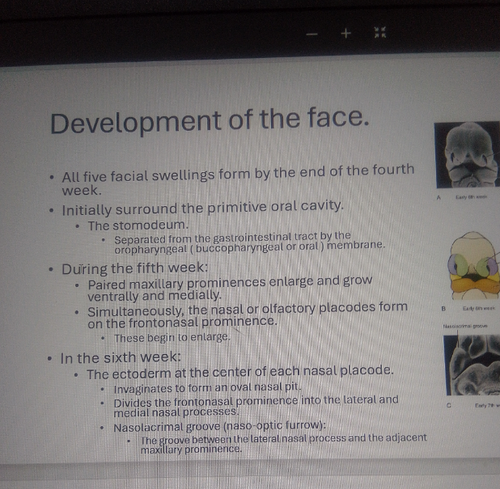Click the caption 'Early 6th week' under image A

pyautogui.click(x=471, y=197)
